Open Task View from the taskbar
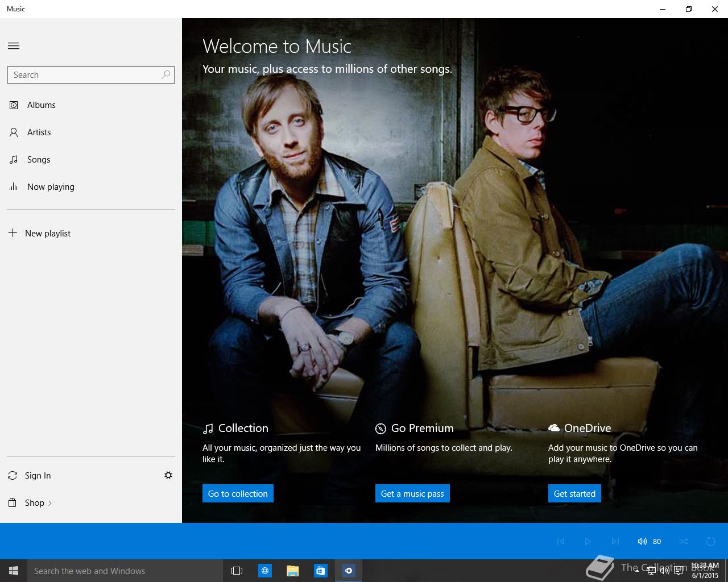This screenshot has width=728, height=582. (x=237, y=571)
